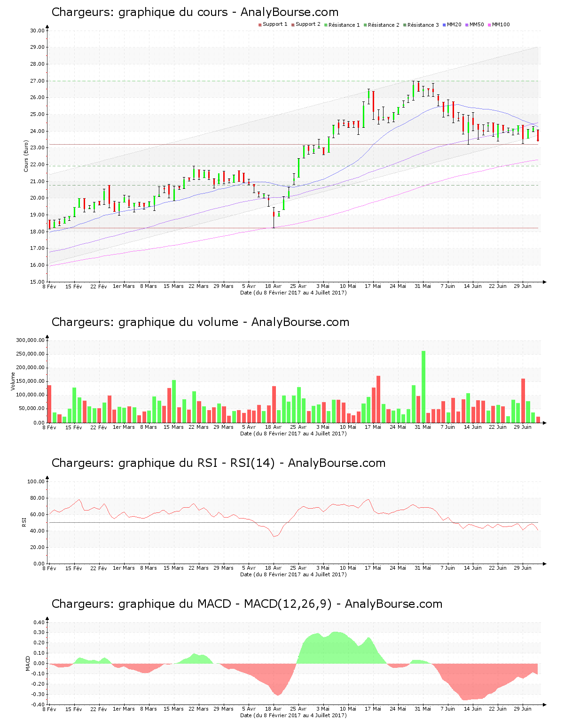Click the '27.00' value on the price axis
This screenshot has height=728, width=564.
[38, 81]
